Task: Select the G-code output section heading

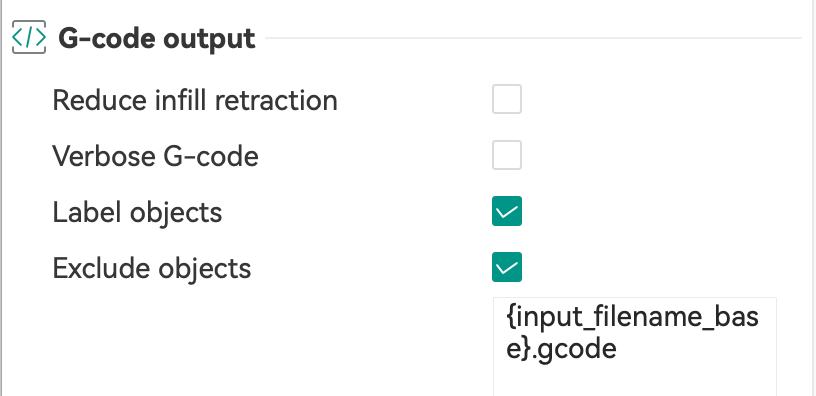Action: [x=157, y=39]
